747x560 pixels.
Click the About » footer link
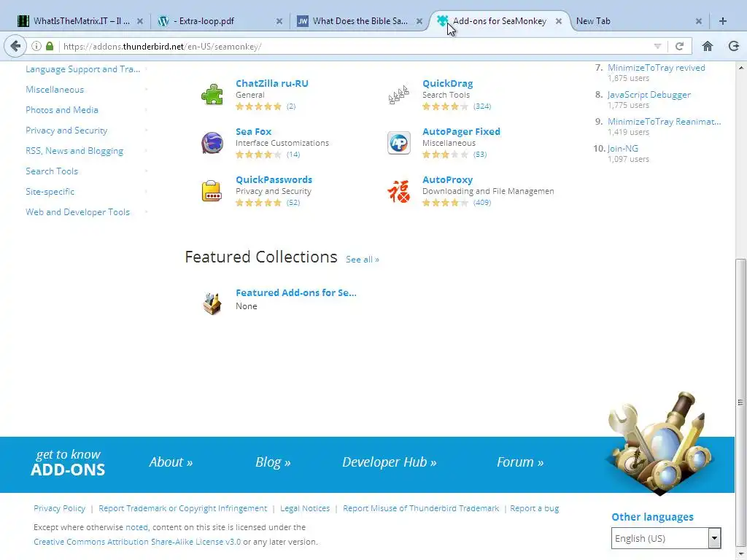[x=171, y=462]
